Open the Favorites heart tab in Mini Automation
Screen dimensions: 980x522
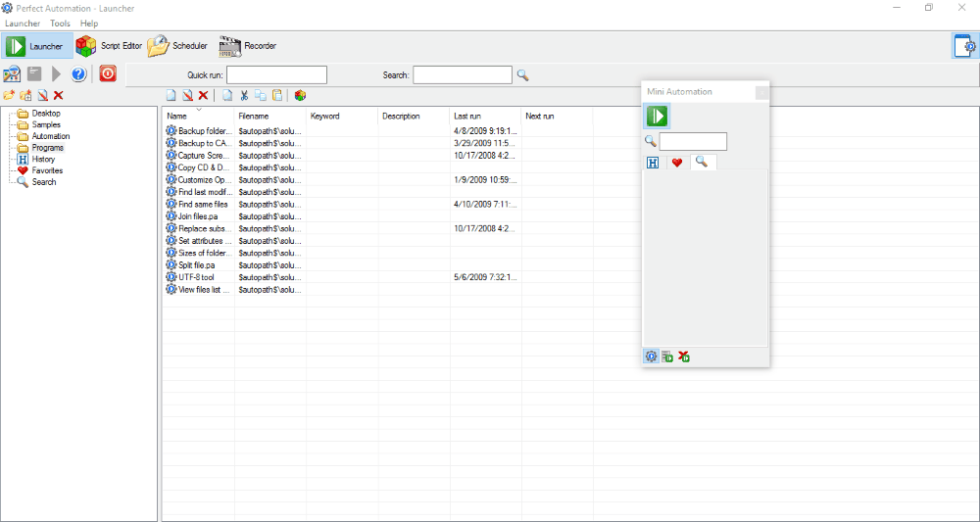pos(677,163)
